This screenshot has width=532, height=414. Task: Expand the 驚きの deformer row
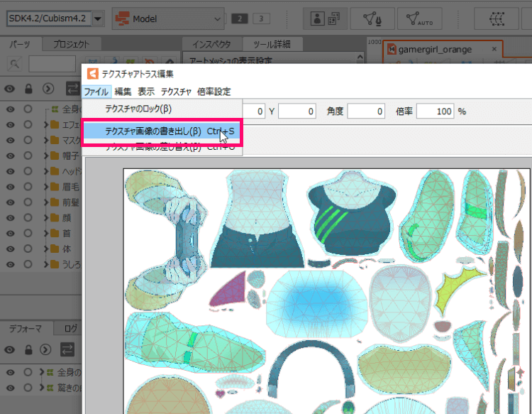point(42,387)
